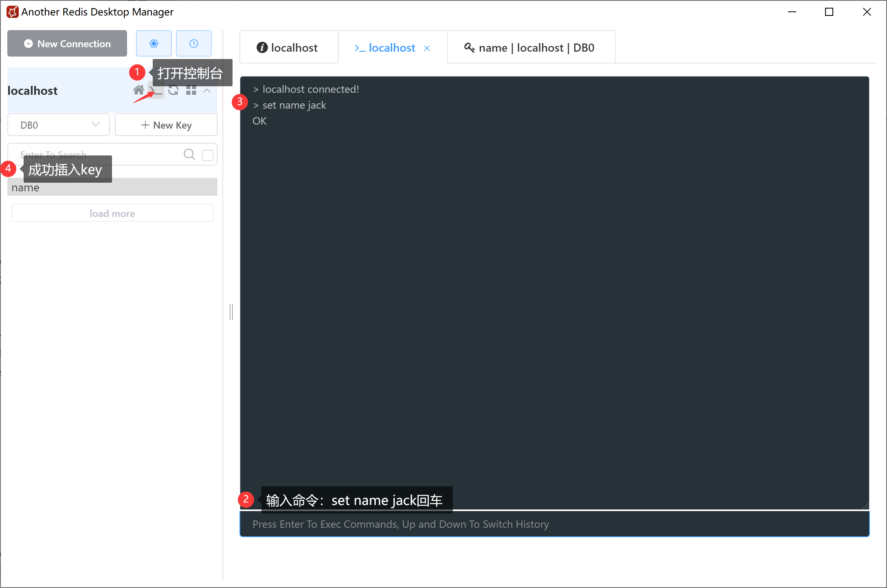Image resolution: width=887 pixels, height=588 pixels.
Task: Click the console command input field
Action: coord(554,524)
